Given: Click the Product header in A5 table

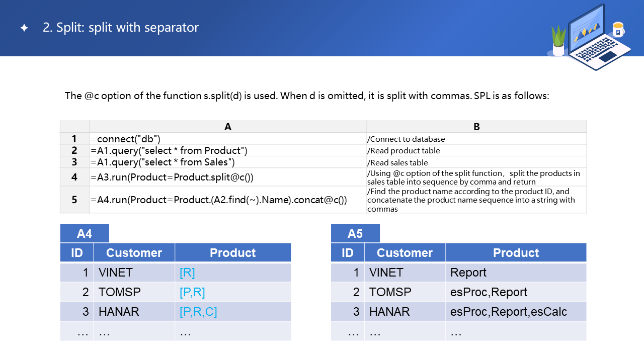Looking at the screenshot, I should click(516, 253).
